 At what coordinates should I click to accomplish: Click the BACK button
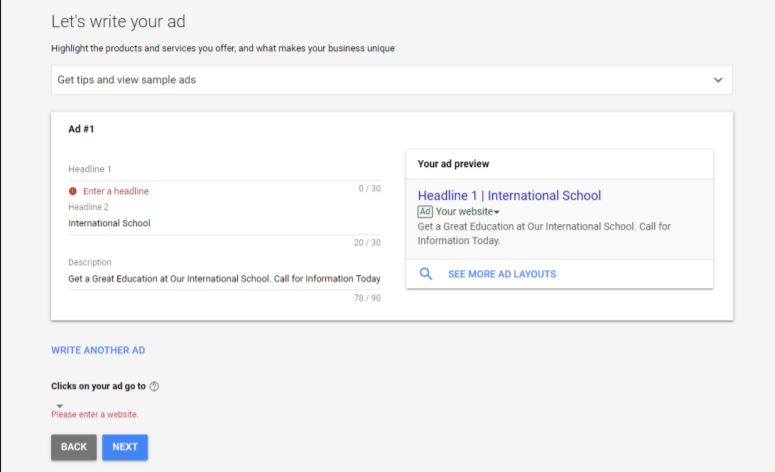(74, 447)
